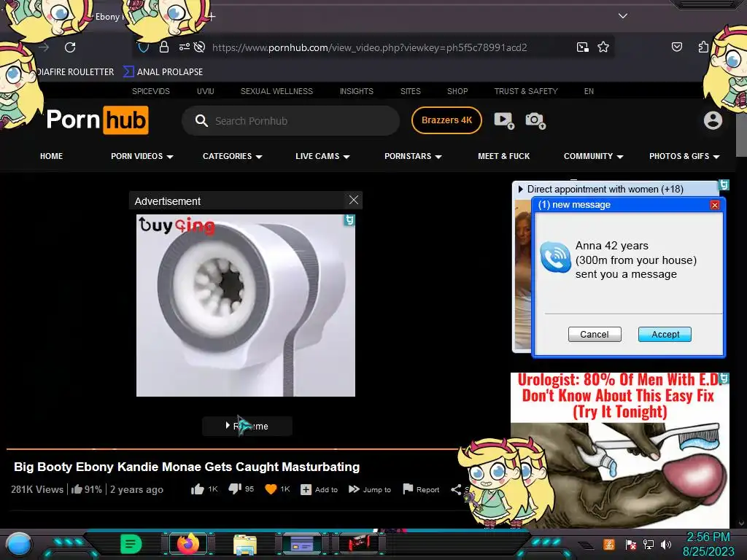This screenshot has height=560, width=747.
Task: Open File Explorer from the taskbar
Action: pos(245,544)
